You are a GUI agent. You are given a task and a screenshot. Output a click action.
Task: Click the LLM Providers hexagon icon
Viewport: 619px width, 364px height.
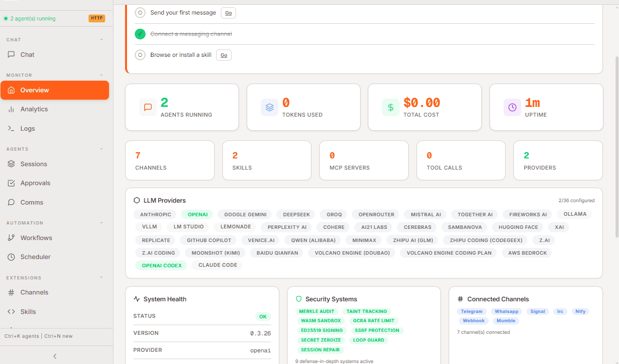coord(137,200)
